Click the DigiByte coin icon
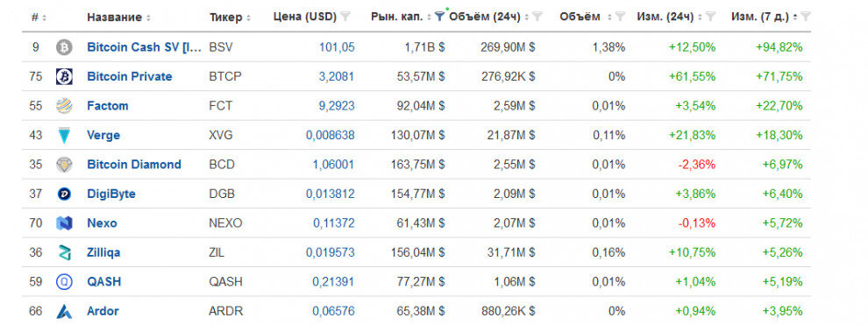The height and width of the screenshot is (325, 868). (64, 194)
